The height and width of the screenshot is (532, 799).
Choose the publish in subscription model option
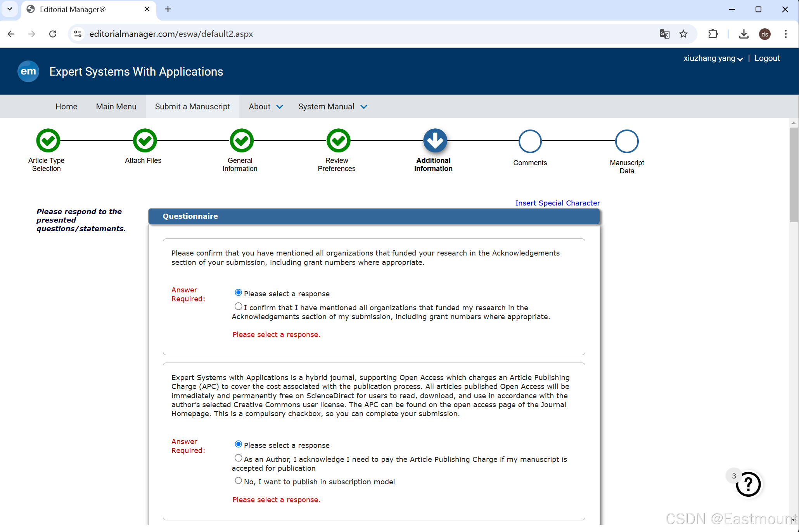(238, 481)
